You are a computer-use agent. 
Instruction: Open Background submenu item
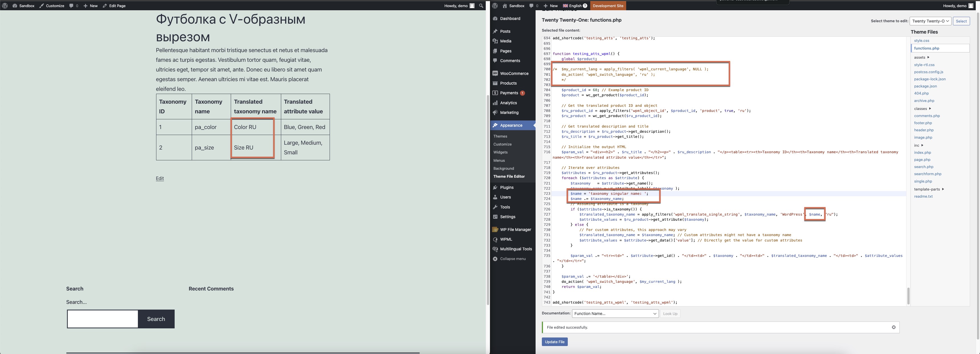pyautogui.click(x=503, y=168)
